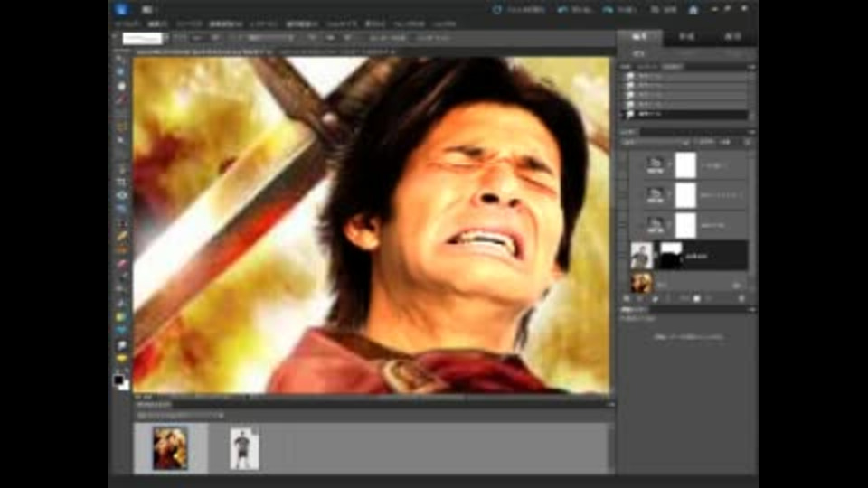The height and width of the screenshot is (488, 868).
Task: Open the wide dropdown in the options bar
Action: [x=270, y=38]
